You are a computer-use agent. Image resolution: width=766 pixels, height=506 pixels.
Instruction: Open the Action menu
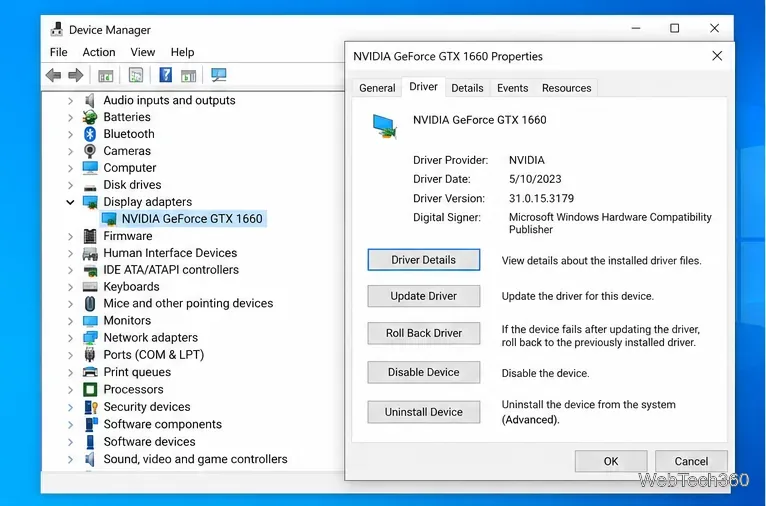coord(99,52)
